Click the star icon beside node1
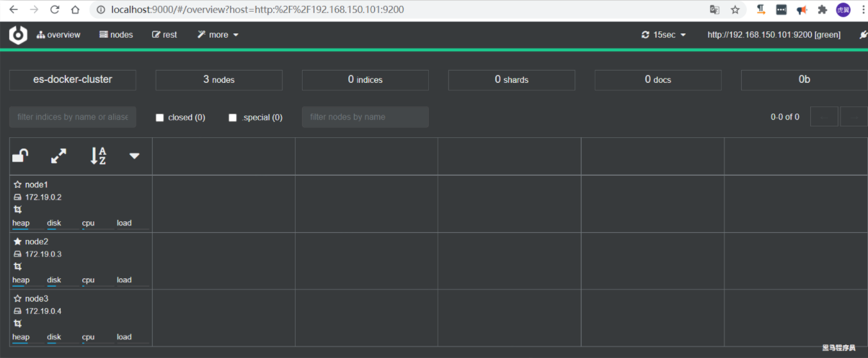The image size is (868, 358). click(18, 185)
